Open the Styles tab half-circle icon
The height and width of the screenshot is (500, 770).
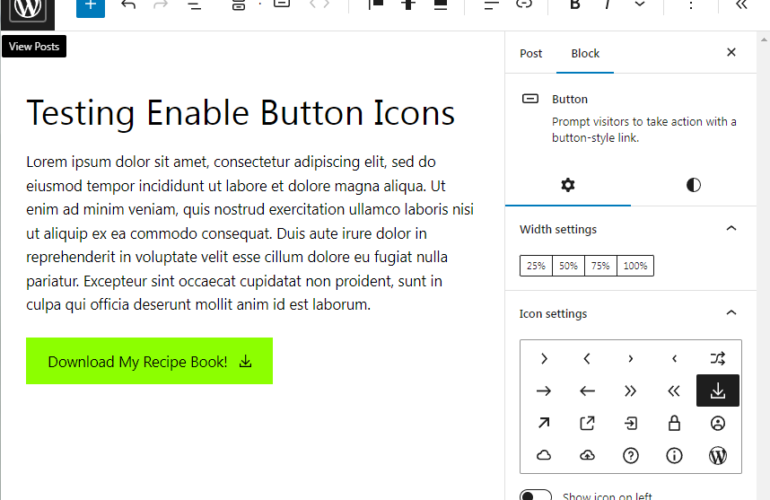[x=693, y=185]
